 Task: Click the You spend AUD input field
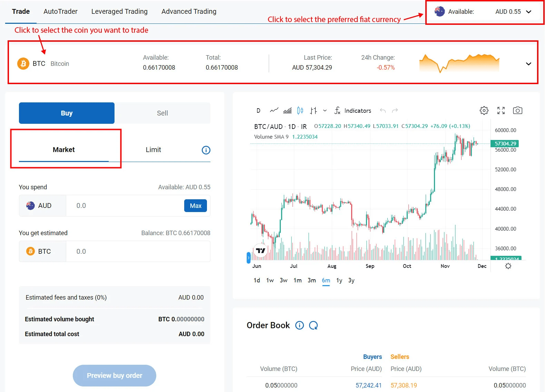tap(124, 205)
